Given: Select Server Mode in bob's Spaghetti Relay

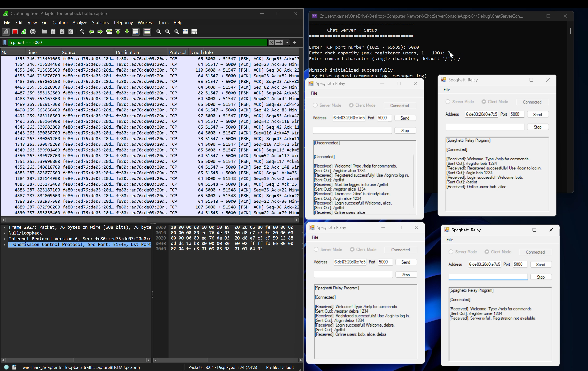Looking at the screenshot, I should click(460, 102).
